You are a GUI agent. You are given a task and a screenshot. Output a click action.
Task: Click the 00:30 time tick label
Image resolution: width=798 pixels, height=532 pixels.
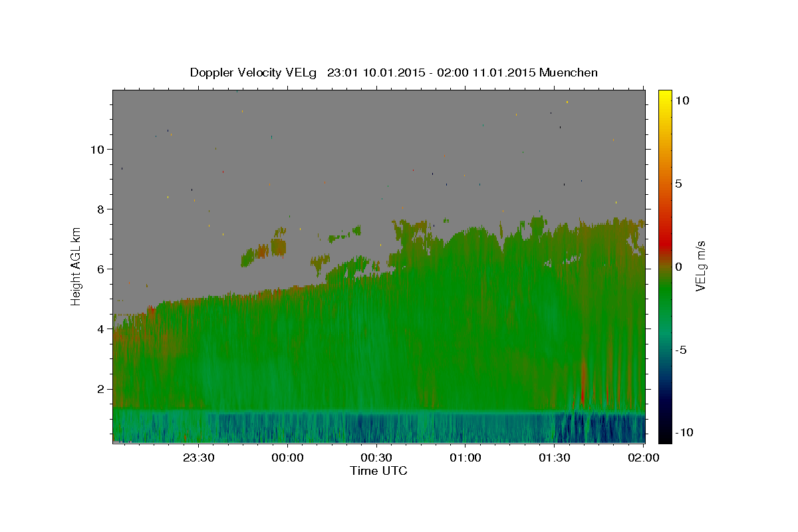point(376,458)
